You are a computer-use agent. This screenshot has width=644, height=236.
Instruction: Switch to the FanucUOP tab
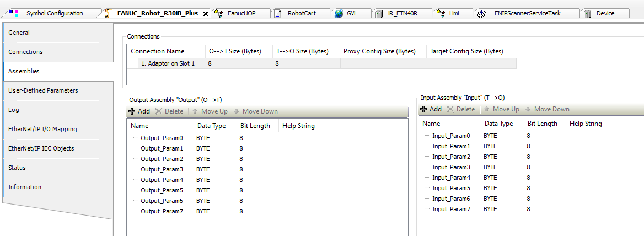(218, 13)
